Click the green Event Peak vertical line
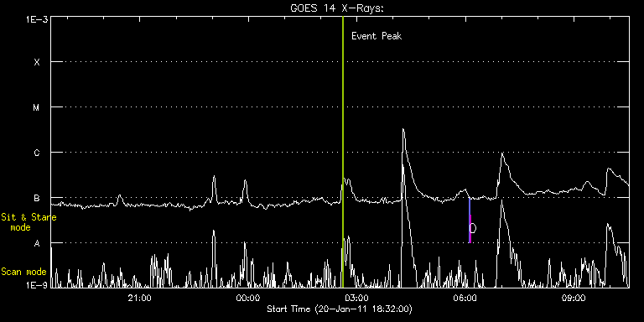The image size is (644, 322). 342,152
